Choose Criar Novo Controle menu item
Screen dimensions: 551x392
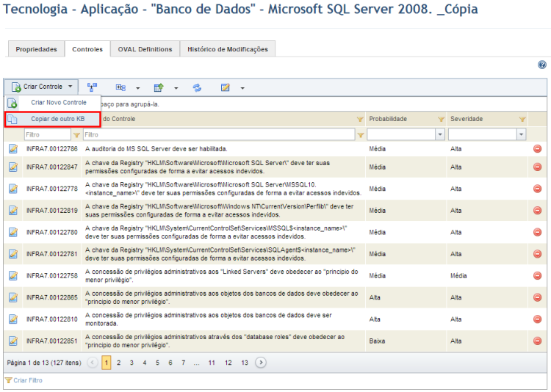pos(53,103)
